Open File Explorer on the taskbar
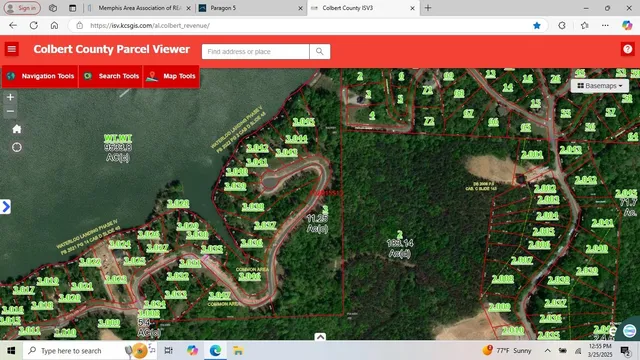This screenshot has width=640, height=360. [x=238, y=351]
